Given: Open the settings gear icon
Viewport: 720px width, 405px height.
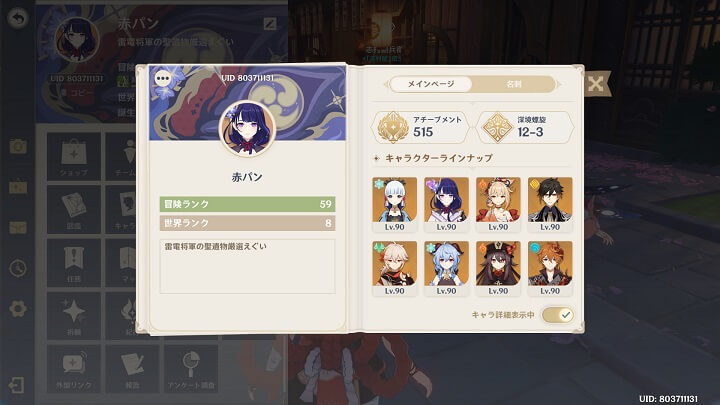Looking at the screenshot, I should 18,309.
